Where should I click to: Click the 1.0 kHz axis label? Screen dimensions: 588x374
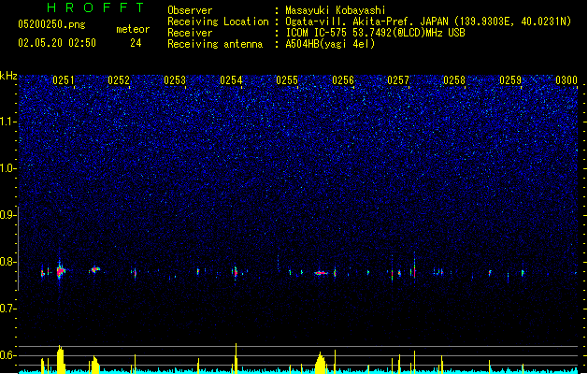click(x=7, y=168)
